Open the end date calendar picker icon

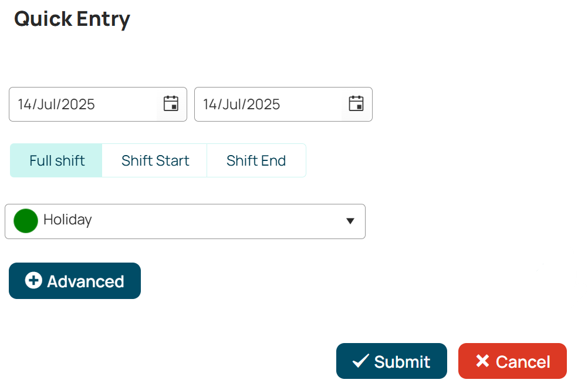pyautogui.click(x=356, y=103)
